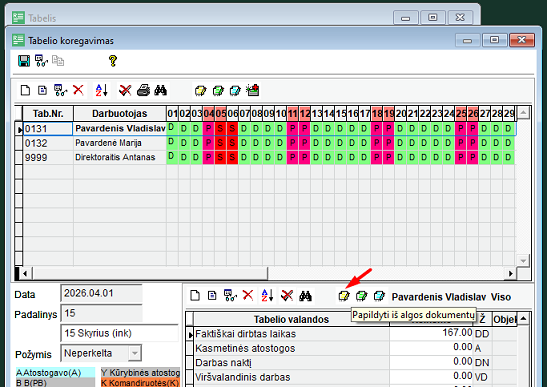
Task: Click the red-plus add icon in employee toolbar
Action: (253, 90)
